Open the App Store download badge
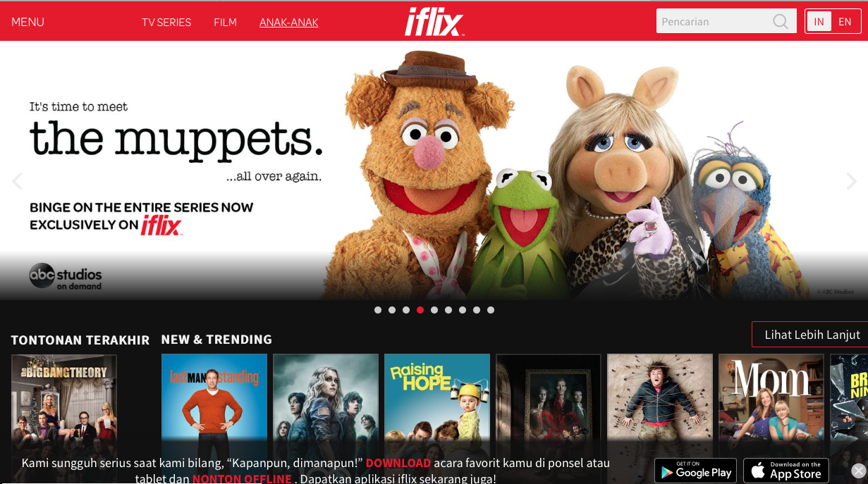Image resolution: width=868 pixels, height=484 pixels. pos(786,471)
